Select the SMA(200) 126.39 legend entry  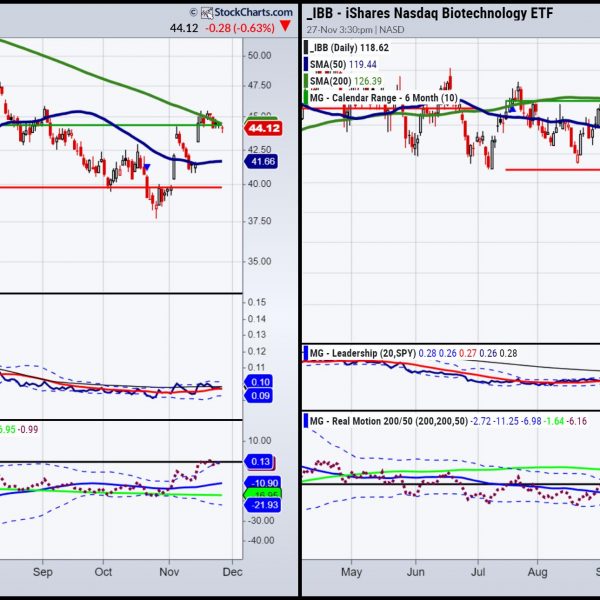pyautogui.click(x=346, y=81)
